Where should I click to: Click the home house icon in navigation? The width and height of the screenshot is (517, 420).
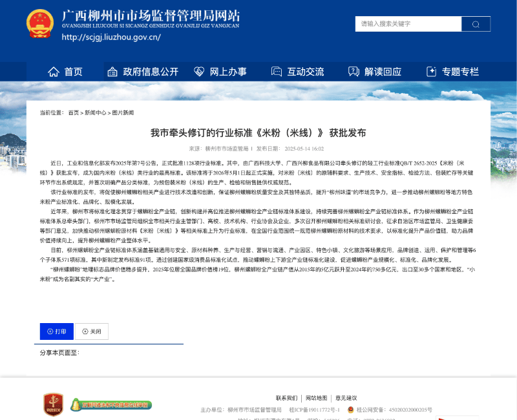point(54,72)
